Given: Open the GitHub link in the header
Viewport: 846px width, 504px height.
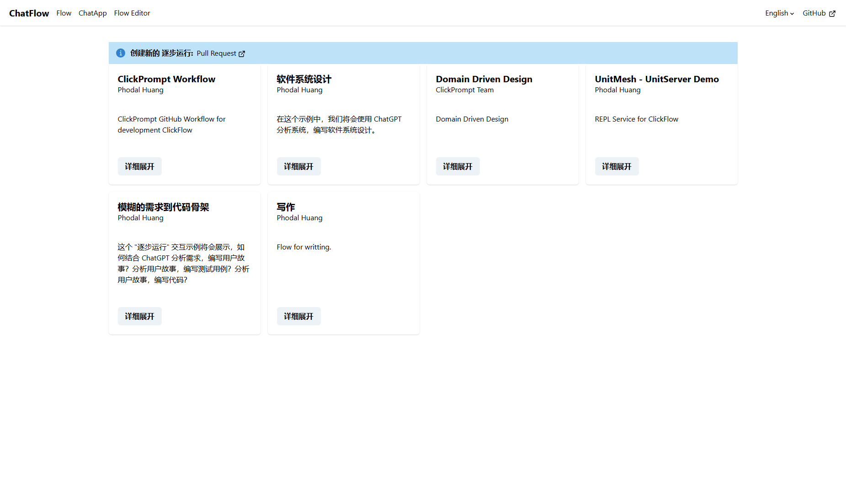Looking at the screenshot, I should pos(819,13).
